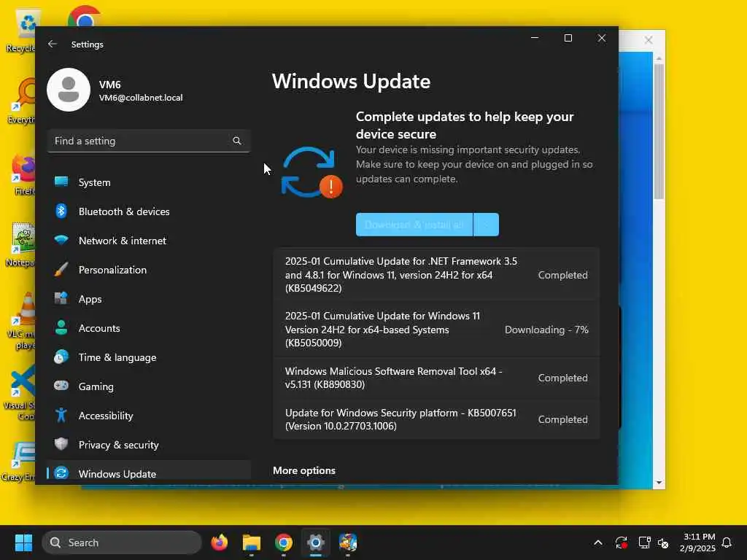Open the cartoon-character app on the taskbar
The height and width of the screenshot is (560, 747).
pos(348,542)
